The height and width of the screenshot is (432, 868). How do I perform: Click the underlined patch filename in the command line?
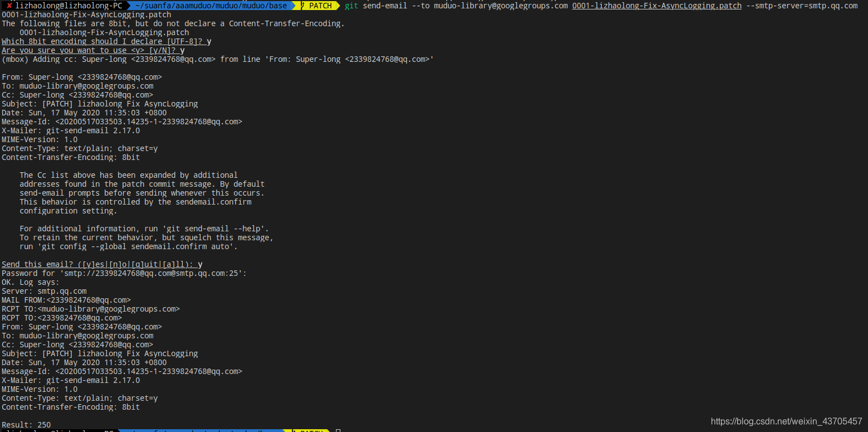click(657, 6)
